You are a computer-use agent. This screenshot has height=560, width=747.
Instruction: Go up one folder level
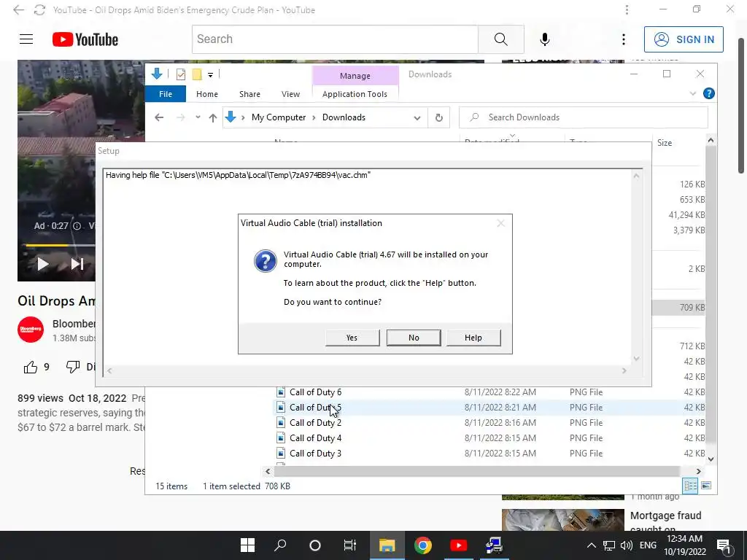[x=212, y=117]
